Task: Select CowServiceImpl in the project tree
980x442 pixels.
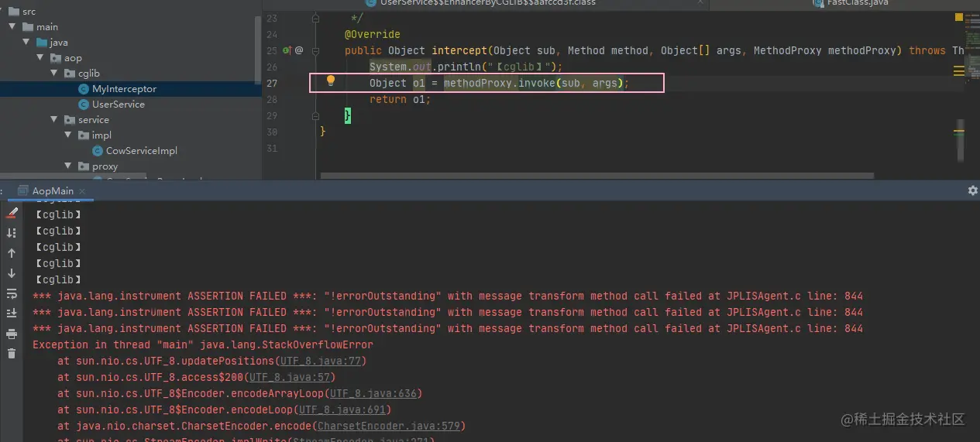Action: [142, 151]
